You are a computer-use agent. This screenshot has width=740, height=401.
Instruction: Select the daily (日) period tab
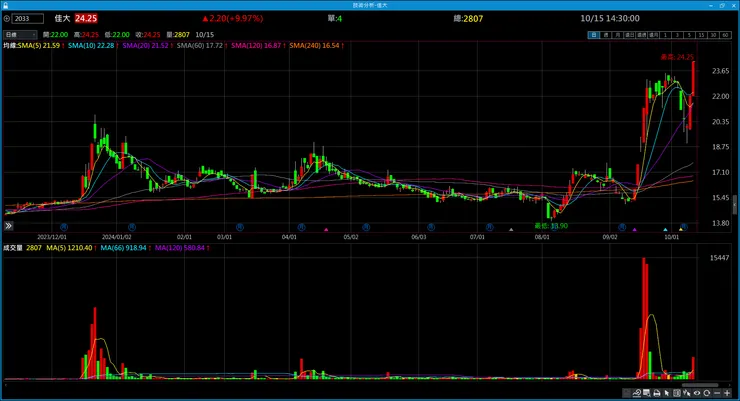pyautogui.click(x=594, y=35)
